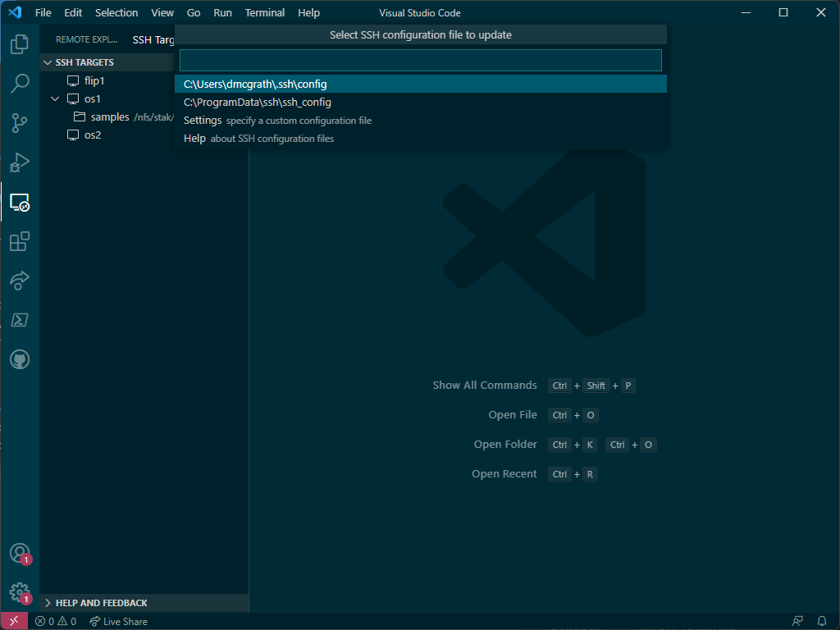Viewport: 840px width, 630px height.
Task: Select the os2 SSH target
Action: [93, 135]
